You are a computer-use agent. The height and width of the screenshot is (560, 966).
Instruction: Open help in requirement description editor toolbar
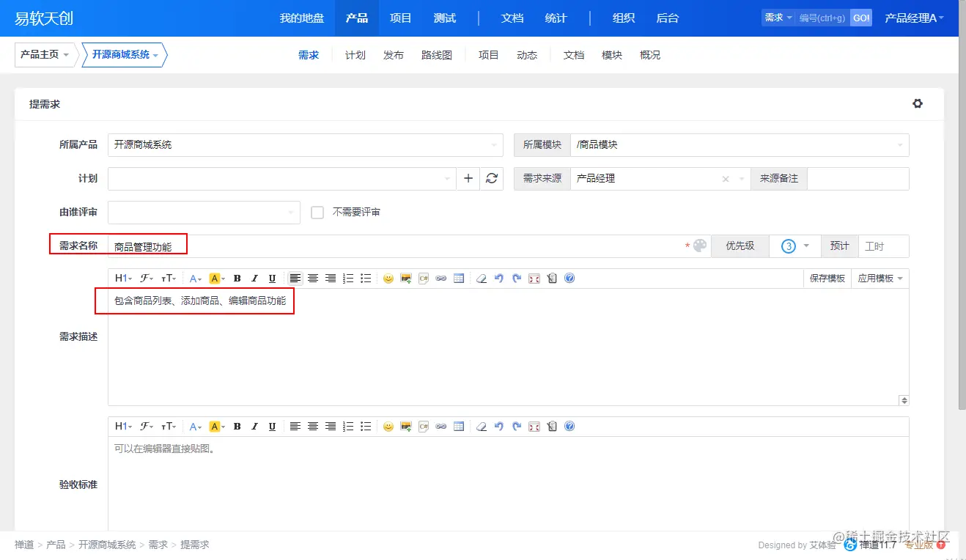pyautogui.click(x=569, y=279)
